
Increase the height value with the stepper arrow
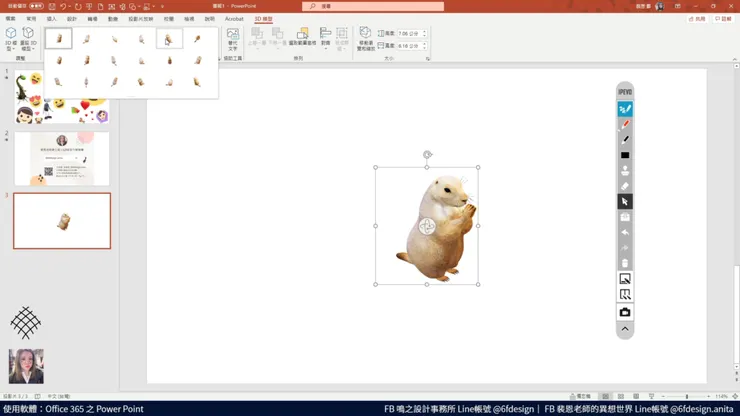(424, 31)
